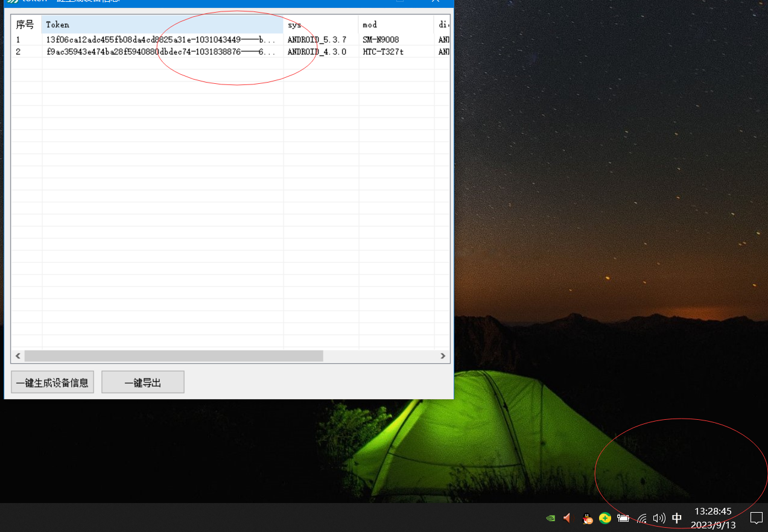Image resolution: width=768 pixels, height=532 pixels.
Task: Click the horizontal scrollbar thumb
Action: click(x=174, y=356)
